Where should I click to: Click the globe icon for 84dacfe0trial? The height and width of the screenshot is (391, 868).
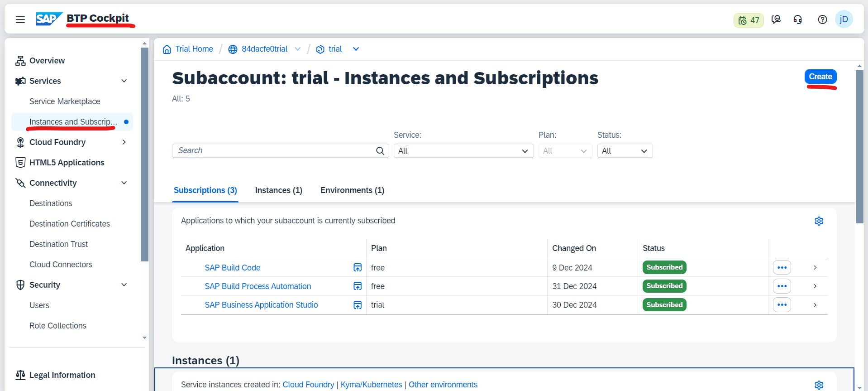pos(233,49)
